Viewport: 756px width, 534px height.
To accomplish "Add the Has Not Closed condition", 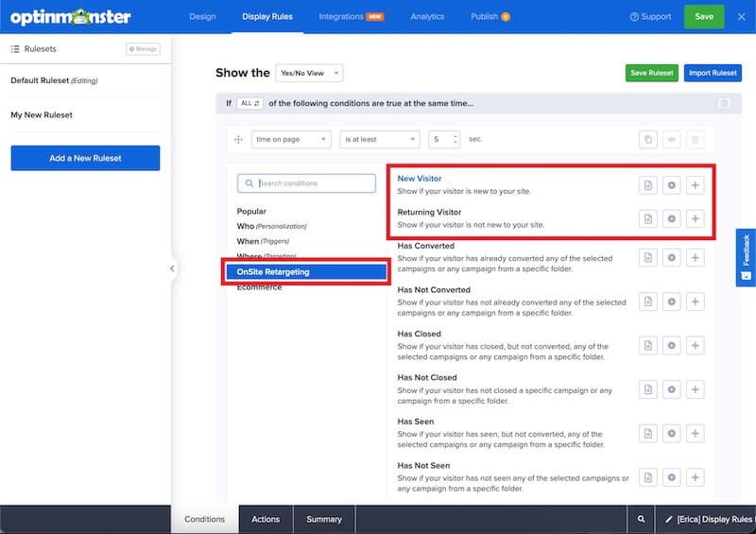I will point(696,389).
